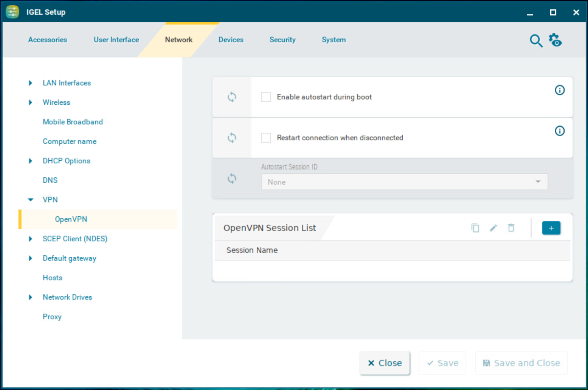The width and height of the screenshot is (588, 390).
Task: Click reset icon beside Restart connection when disconnected
Action: click(232, 138)
